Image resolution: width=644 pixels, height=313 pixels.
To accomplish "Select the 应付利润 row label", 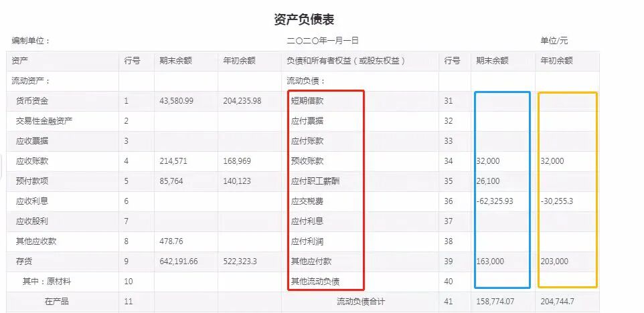I will click(x=307, y=241).
